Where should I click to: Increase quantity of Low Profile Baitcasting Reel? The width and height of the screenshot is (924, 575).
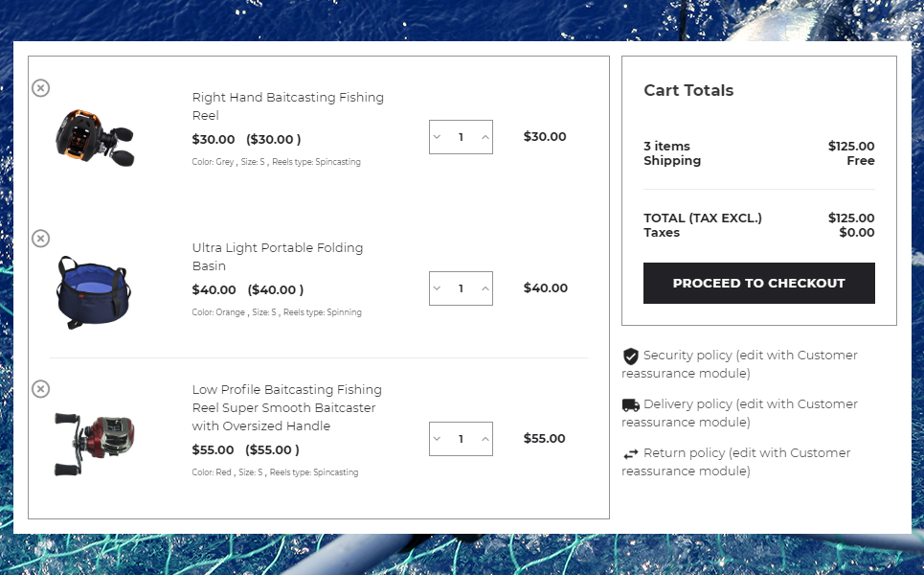pos(485,439)
